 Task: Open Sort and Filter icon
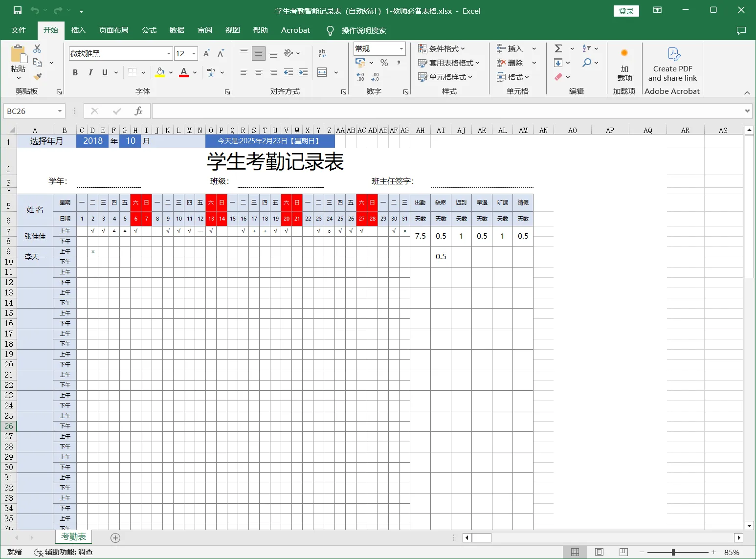coord(586,48)
